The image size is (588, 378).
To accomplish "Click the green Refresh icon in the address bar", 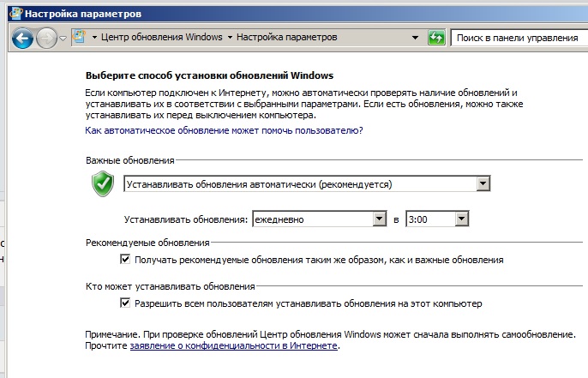I will (436, 38).
